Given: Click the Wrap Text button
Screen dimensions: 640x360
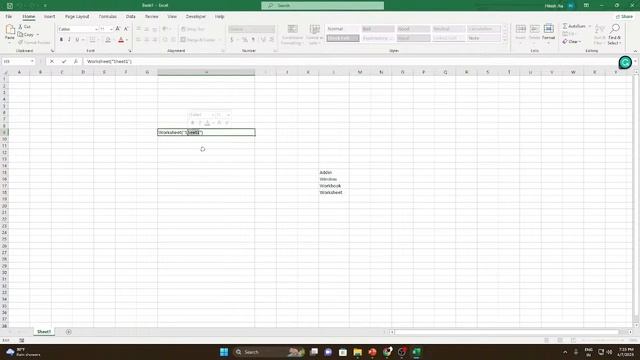Looking at the screenshot, I should click(x=193, y=29).
